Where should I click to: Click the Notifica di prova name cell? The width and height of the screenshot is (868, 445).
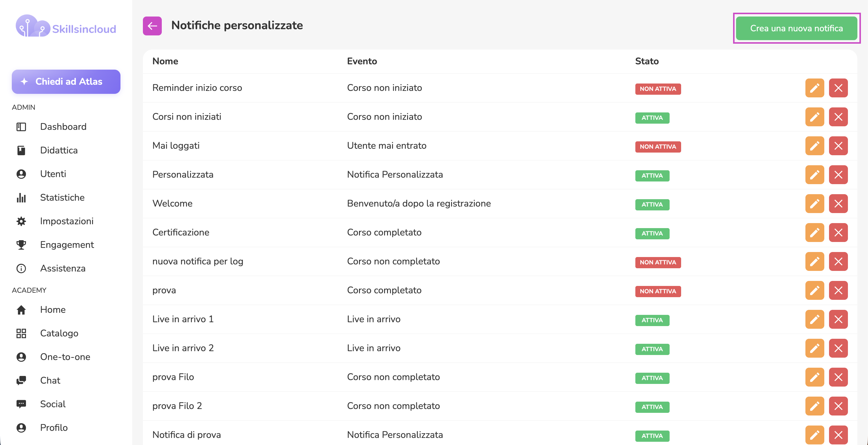coord(186,435)
